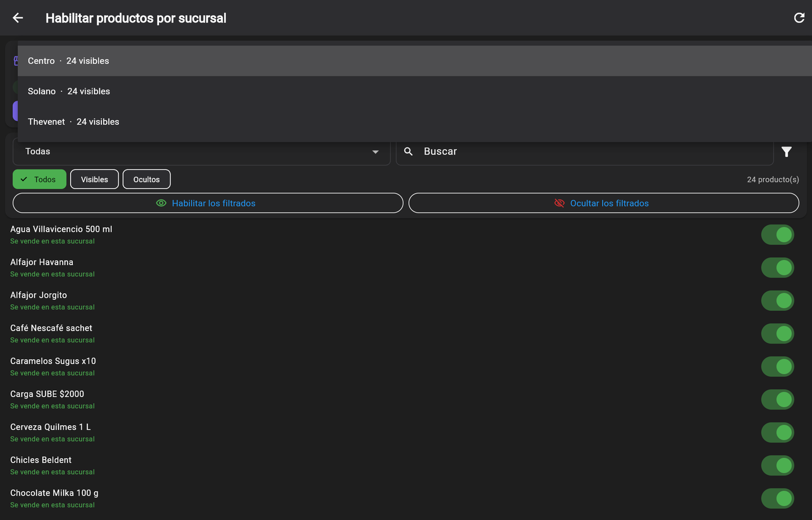Toggle Caramelos Sugus x10 switch
The height and width of the screenshot is (520, 812).
tap(778, 367)
